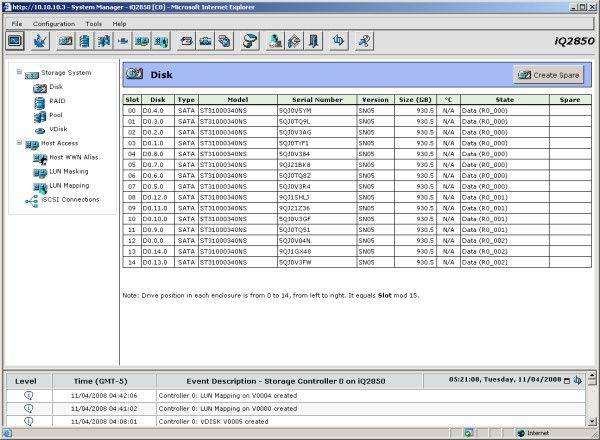Open the Tools menu
Screen dimensions: 600x440
tap(94, 24)
